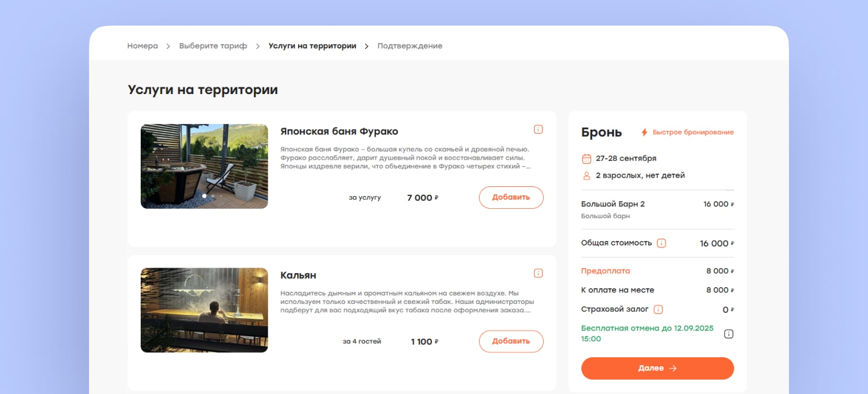Viewport: 868px width, 394px height.
Task: Add Кальян service with Добавить button
Action: click(511, 342)
